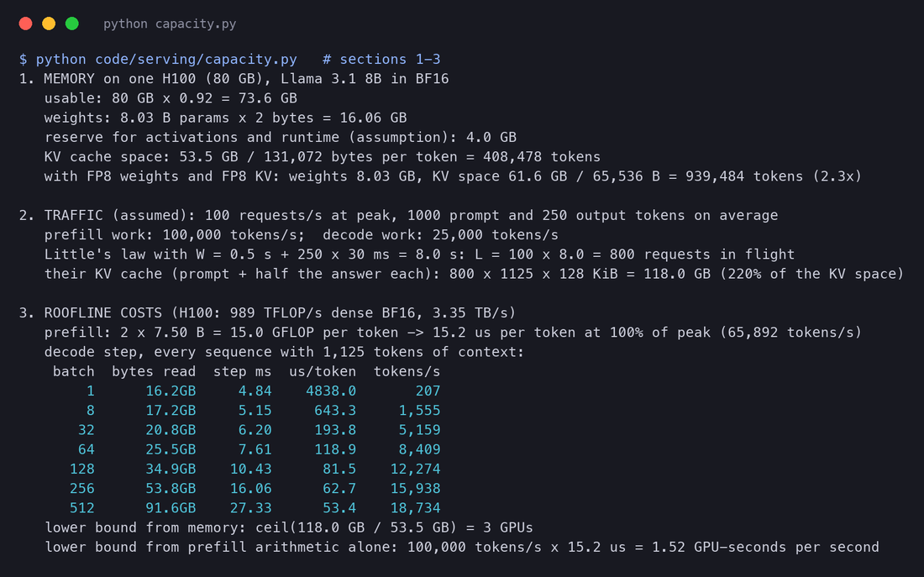Click the tokens/s value '8,409'
Image resolution: width=924 pixels, height=577 pixels.
point(419,449)
